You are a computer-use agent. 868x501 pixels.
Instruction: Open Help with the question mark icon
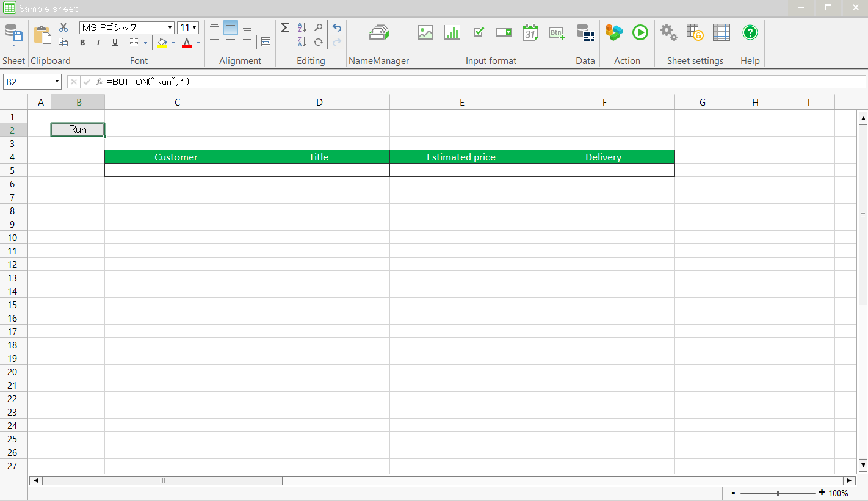(x=750, y=33)
